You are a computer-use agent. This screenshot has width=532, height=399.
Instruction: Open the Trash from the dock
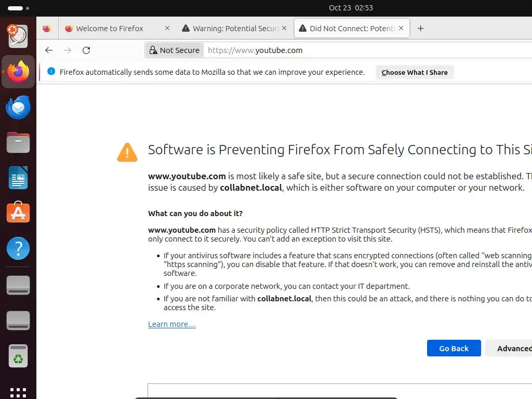pos(18,356)
